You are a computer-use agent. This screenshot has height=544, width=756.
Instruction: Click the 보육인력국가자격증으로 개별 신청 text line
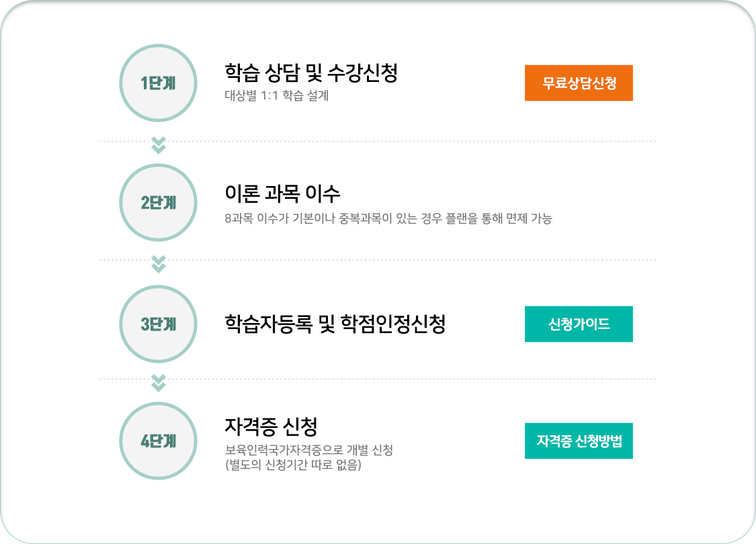pos(309,450)
